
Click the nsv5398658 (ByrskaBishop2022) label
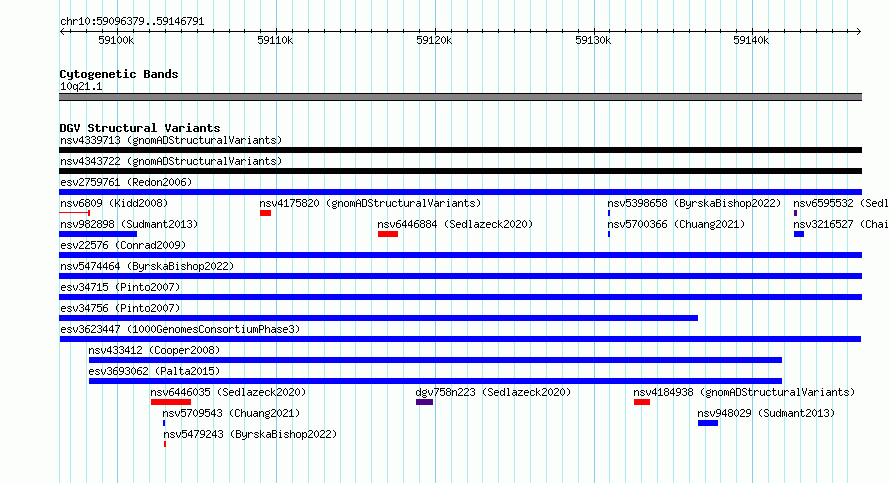[694, 203]
